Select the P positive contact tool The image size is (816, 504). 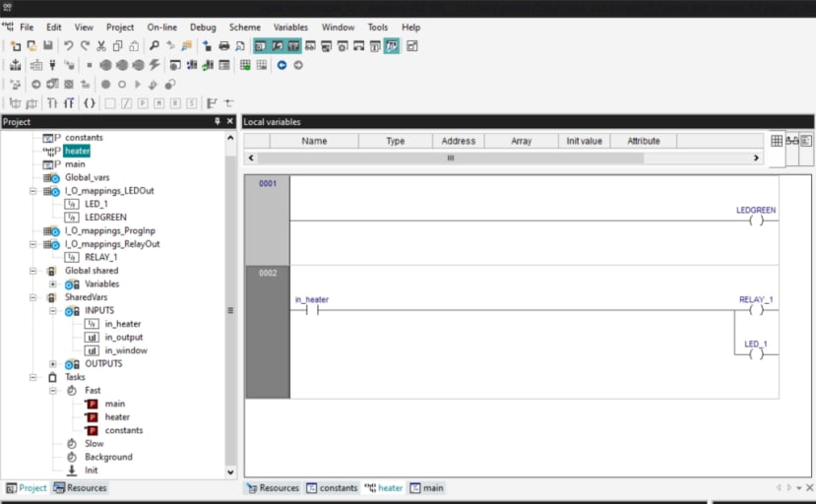(143, 103)
